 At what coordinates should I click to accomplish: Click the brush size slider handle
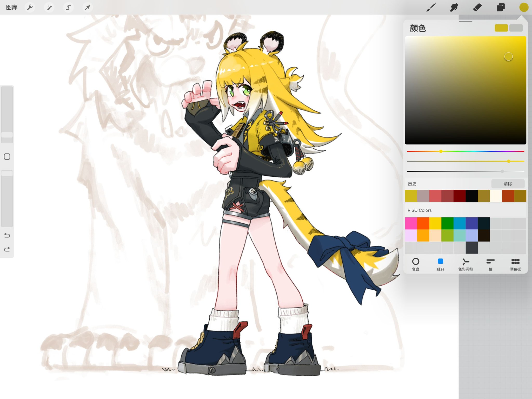pos(7,135)
